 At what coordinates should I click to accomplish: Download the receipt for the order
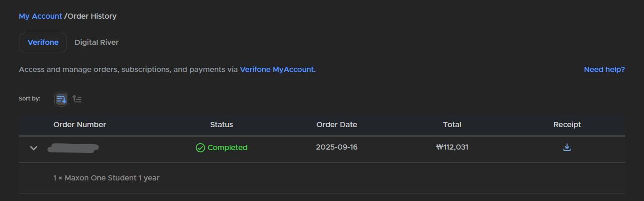[567, 147]
